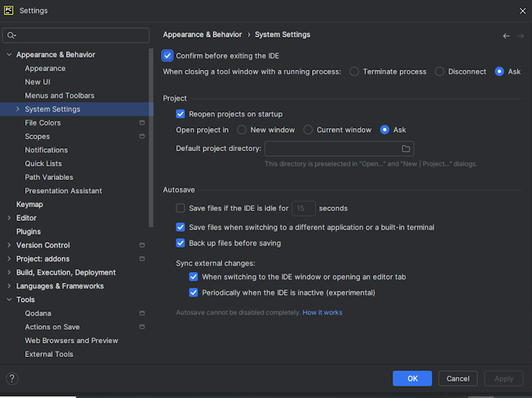Expand the Editor settings section

pyautogui.click(x=9, y=218)
